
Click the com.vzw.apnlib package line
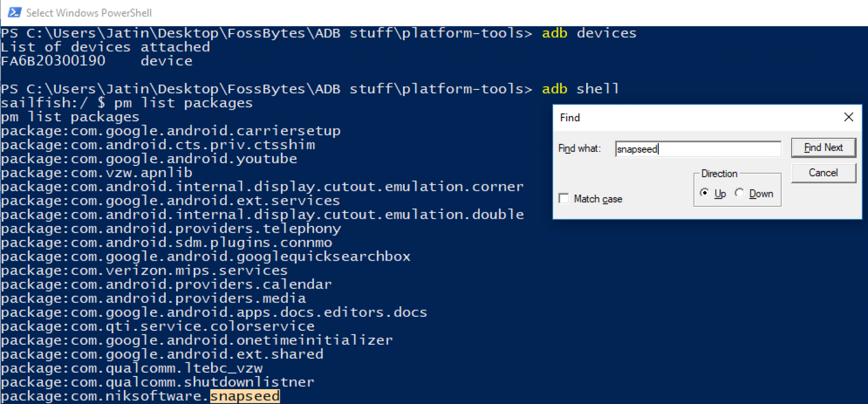click(x=97, y=173)
